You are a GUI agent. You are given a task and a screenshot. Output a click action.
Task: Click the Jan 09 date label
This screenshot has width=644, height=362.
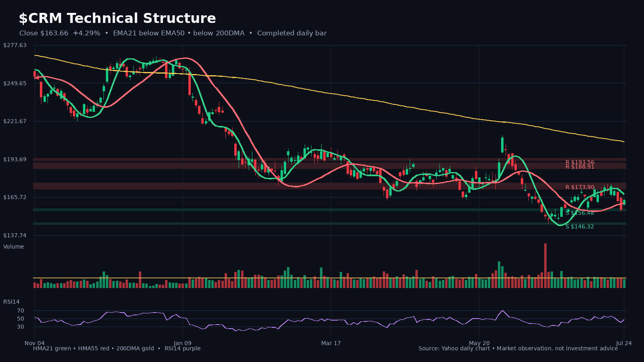183,343
